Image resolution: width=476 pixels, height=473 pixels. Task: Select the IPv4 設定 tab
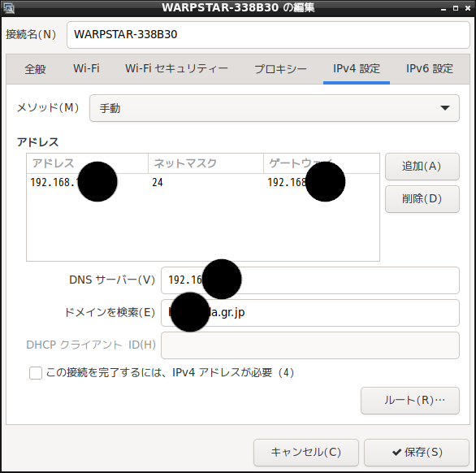[x=357, y=69]
